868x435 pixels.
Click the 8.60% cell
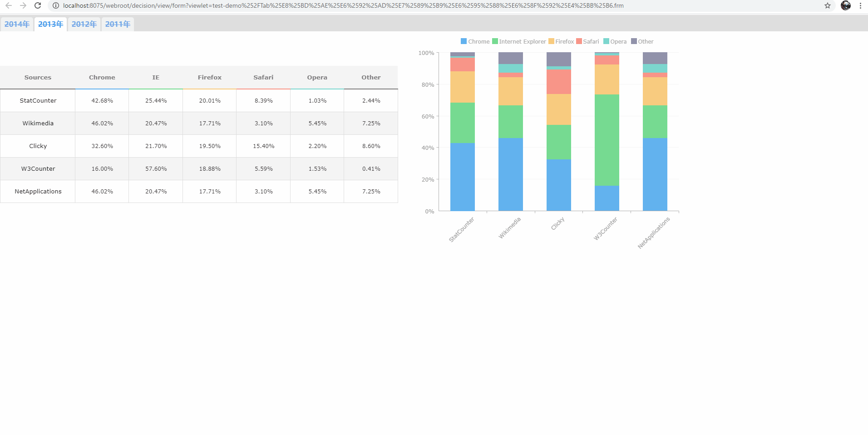point(371,146)
